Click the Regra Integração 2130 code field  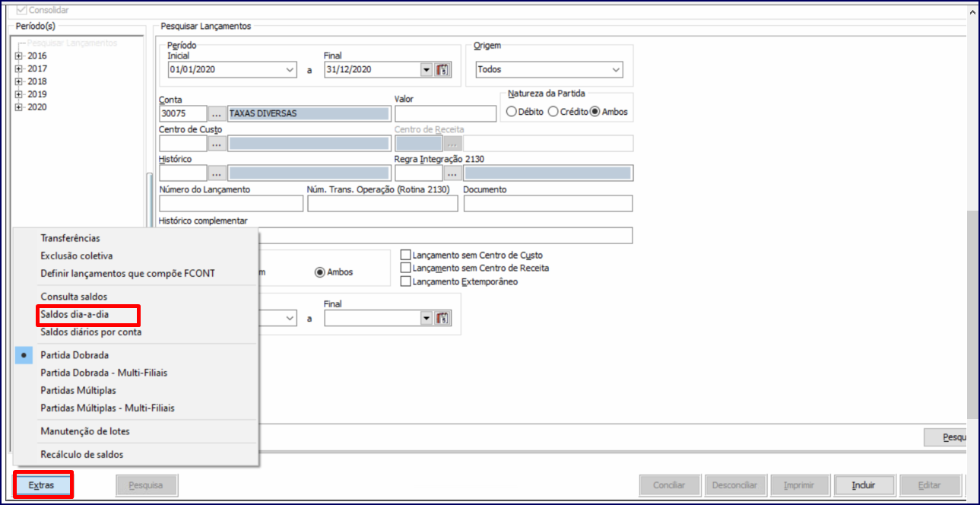click(x=419, y=173)
